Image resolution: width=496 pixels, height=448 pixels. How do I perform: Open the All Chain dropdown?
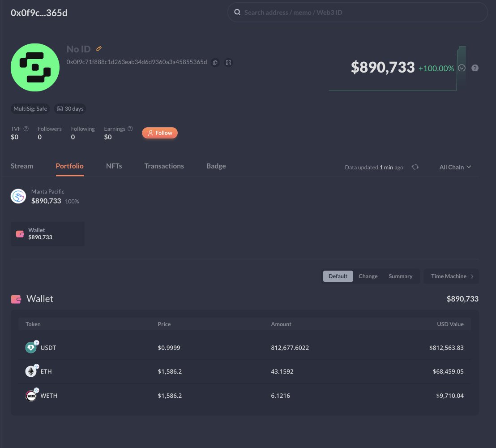tap(455, 167)
